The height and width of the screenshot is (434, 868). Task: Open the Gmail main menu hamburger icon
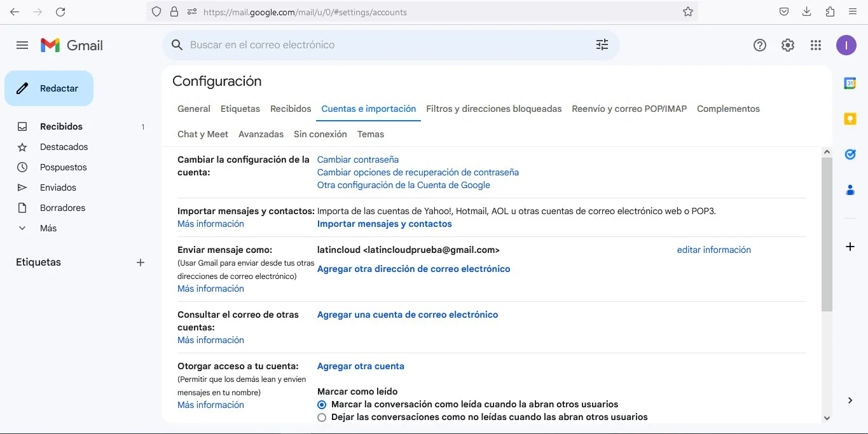pyautogui.click(x=22, y=45)
